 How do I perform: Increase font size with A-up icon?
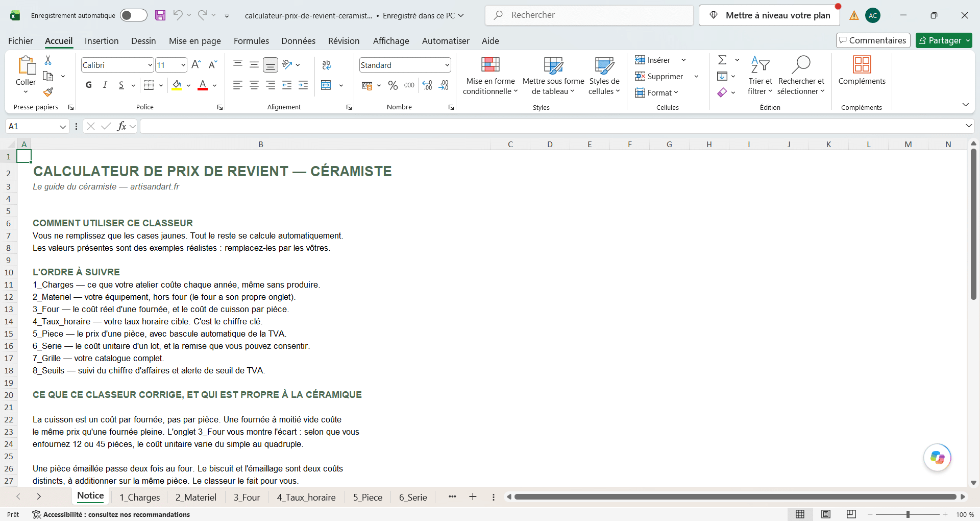coord(196,64)
